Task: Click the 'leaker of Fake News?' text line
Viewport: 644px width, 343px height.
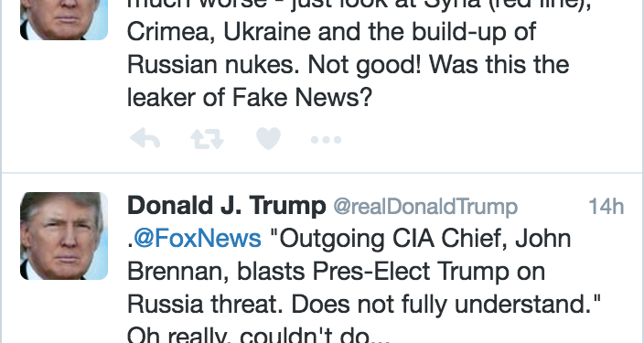Action: pos(250,97)
